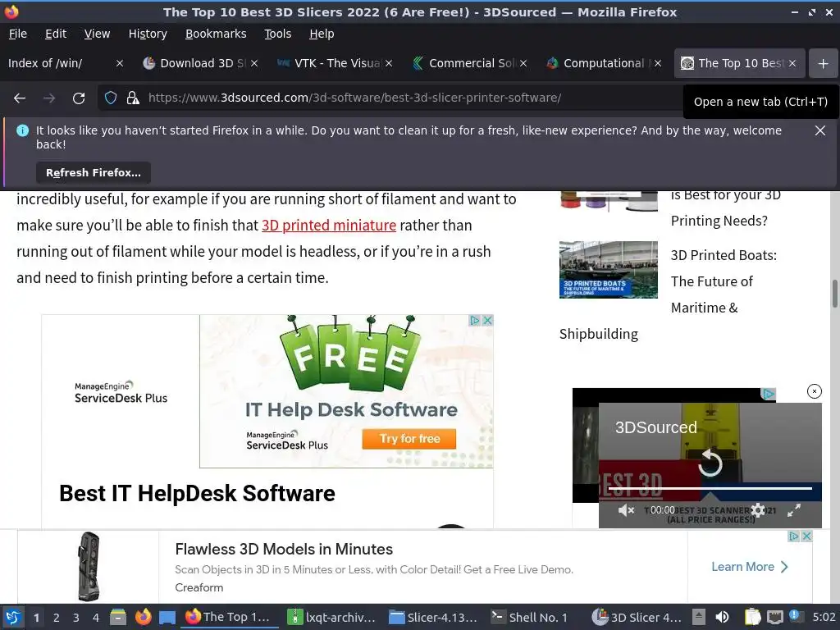Click 'Try for free' ad button

click(x=409, y=439)
